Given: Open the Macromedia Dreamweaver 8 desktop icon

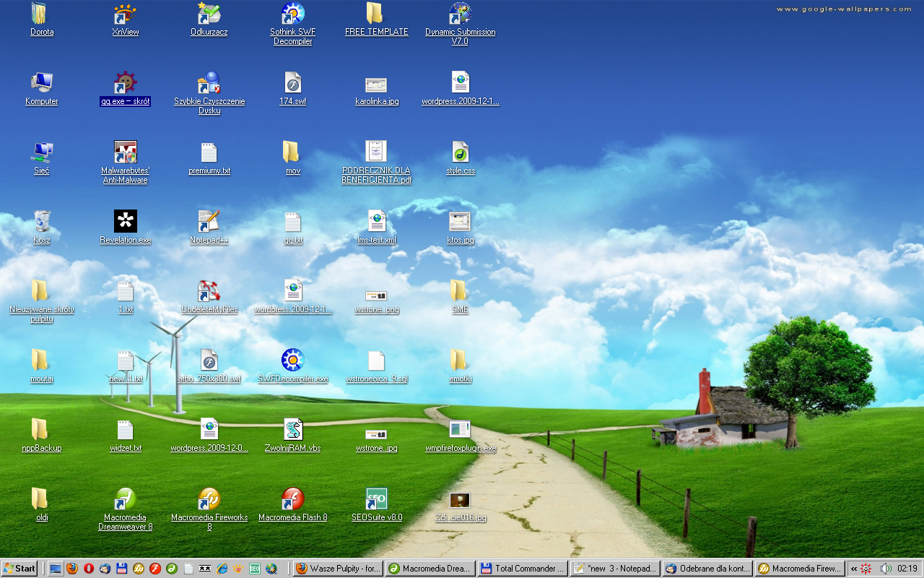Looking at the screenshot, I should [126, 500].
